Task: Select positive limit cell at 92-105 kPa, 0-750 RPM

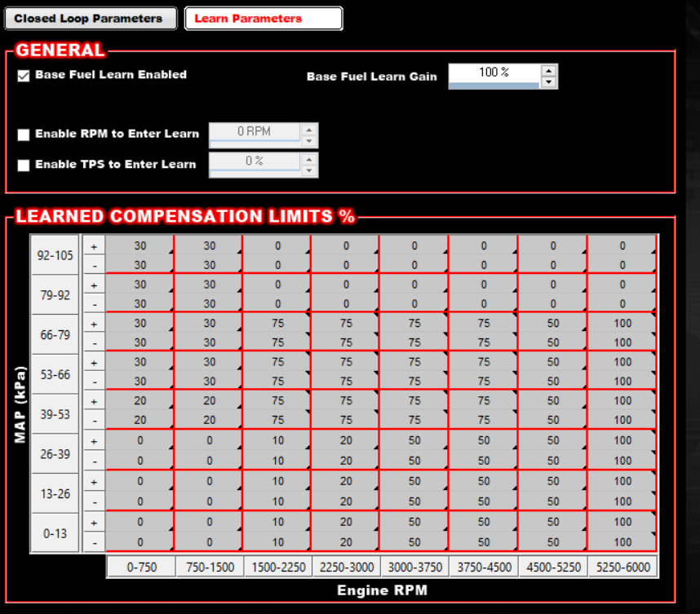Action: tap(140, 245)
